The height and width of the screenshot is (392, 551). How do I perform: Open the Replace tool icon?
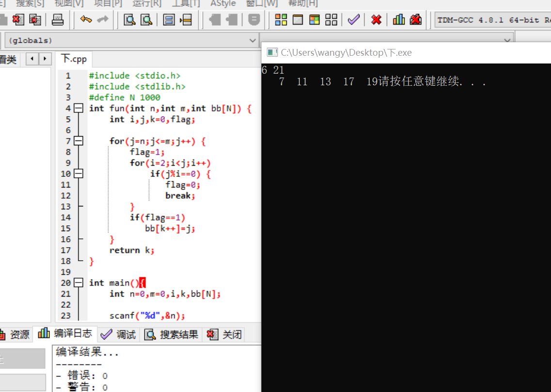coord(146,20)
